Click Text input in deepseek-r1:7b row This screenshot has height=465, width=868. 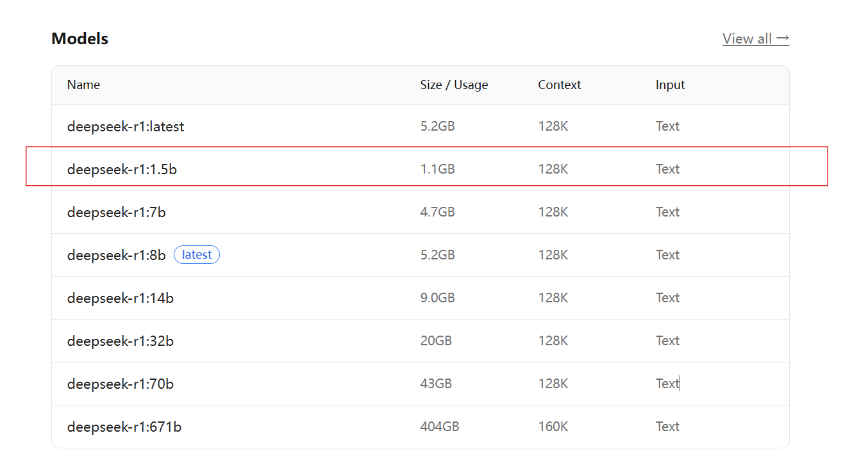667,212
